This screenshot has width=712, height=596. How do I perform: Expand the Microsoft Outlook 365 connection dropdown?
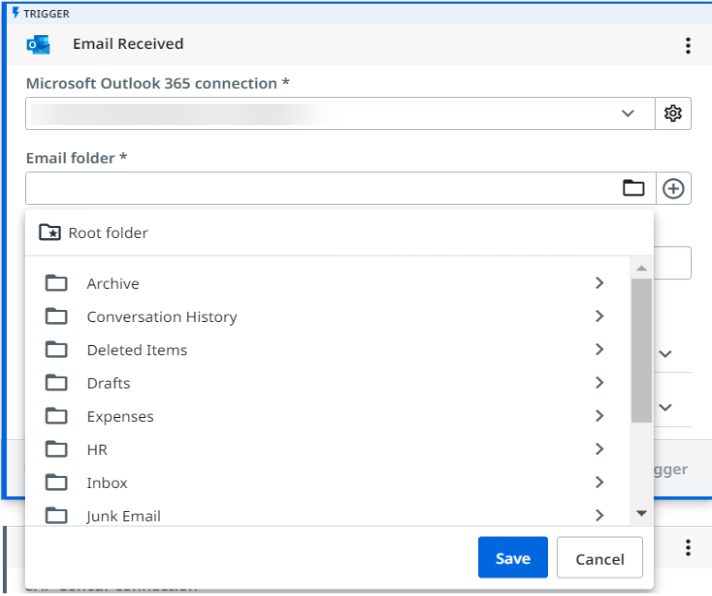[628, 114]
